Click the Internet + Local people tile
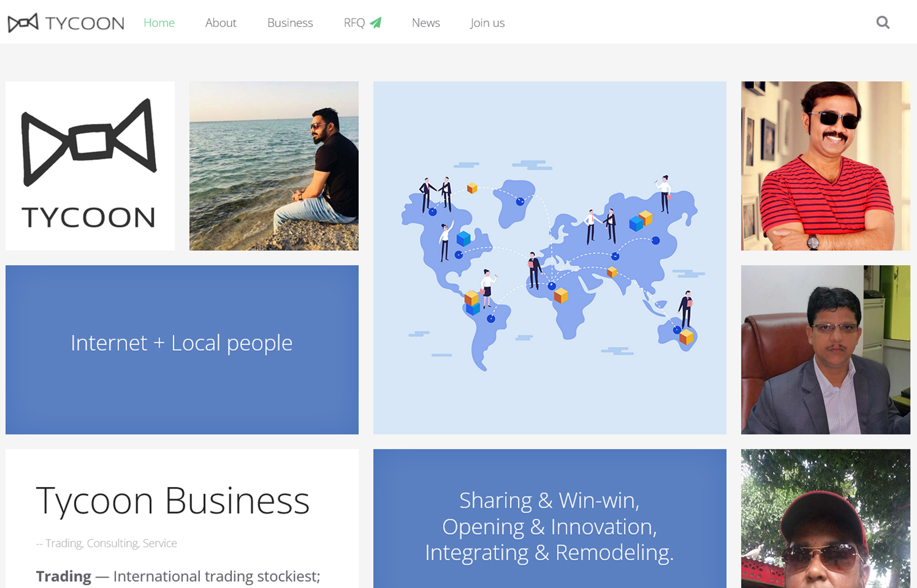Viewport: 917px width, 588px height. tap(182, 350)
